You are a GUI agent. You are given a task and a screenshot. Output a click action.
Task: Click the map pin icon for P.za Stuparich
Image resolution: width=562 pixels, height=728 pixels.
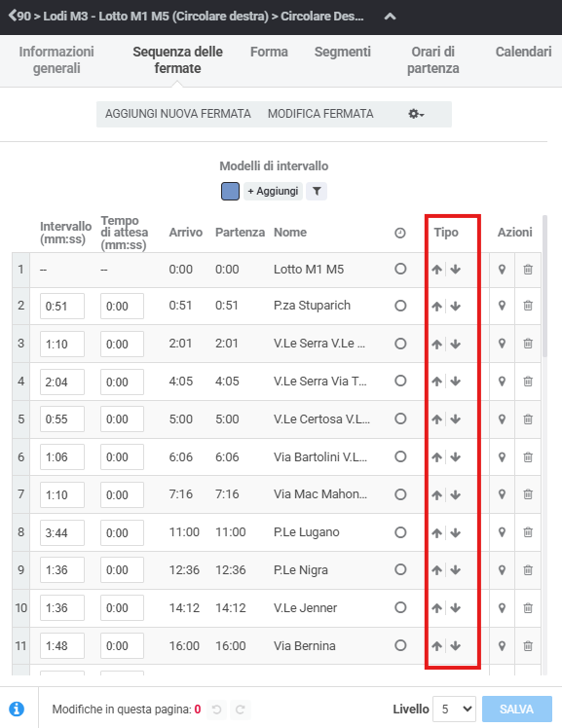[502, 306]
